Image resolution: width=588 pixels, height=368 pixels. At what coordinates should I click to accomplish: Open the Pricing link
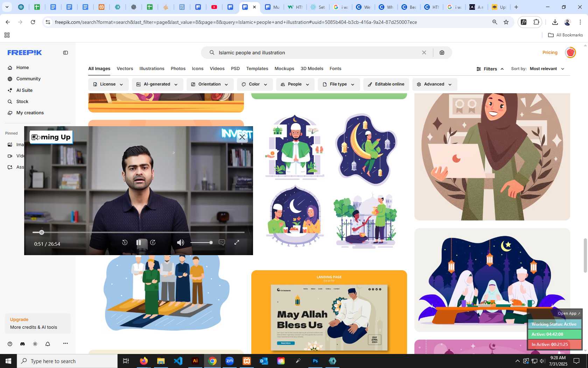pos(550,53)
